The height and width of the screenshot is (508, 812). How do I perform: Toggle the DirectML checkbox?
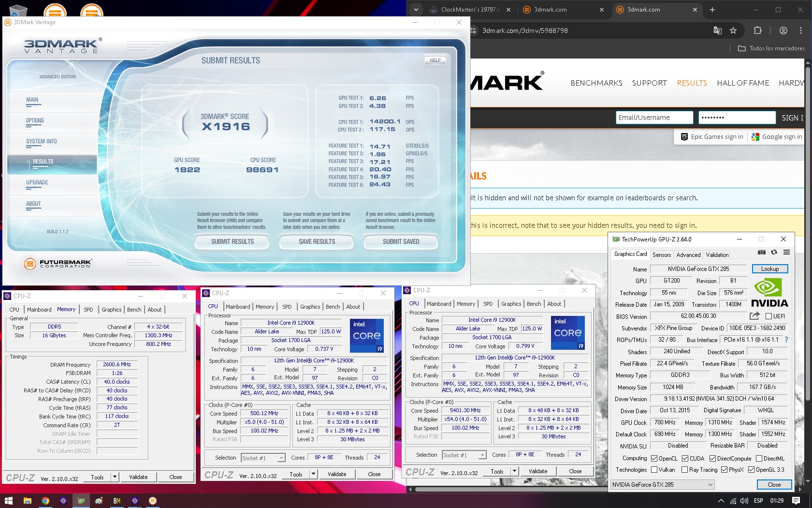pyautogui.click(x=759, y=459)
